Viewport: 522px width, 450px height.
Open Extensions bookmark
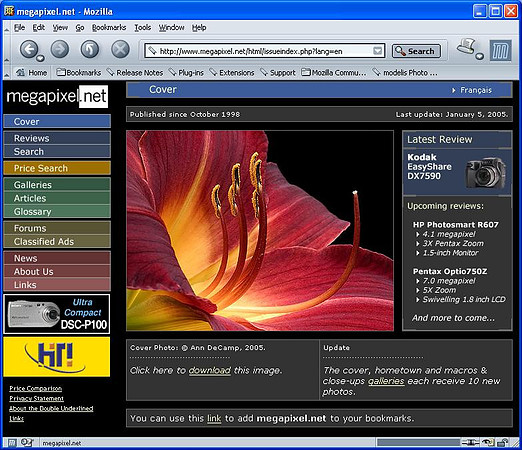pos(232,72)
